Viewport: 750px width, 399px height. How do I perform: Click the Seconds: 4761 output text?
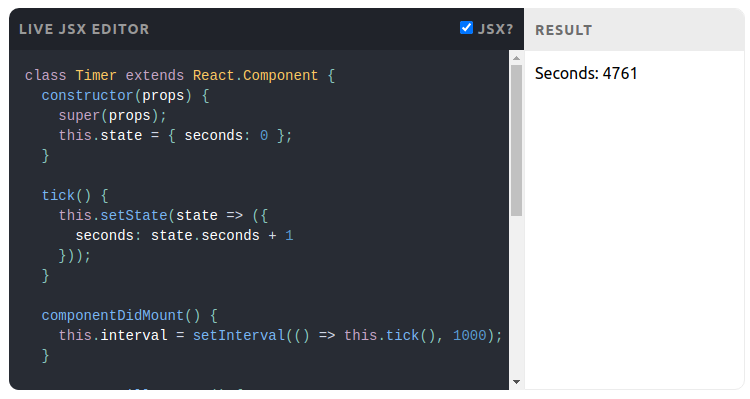click(586, 73)
